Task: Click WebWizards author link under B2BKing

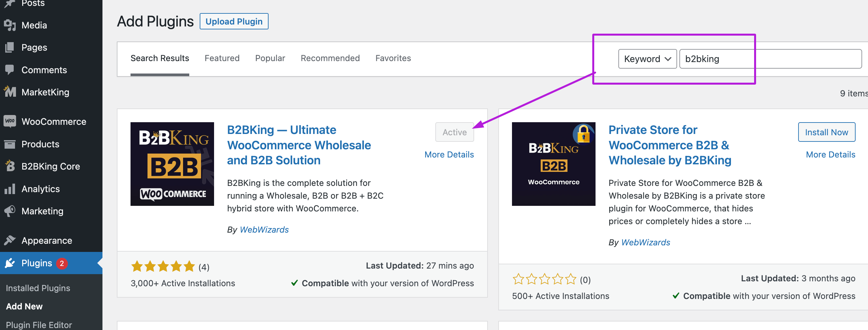Action: coord(264,229)
